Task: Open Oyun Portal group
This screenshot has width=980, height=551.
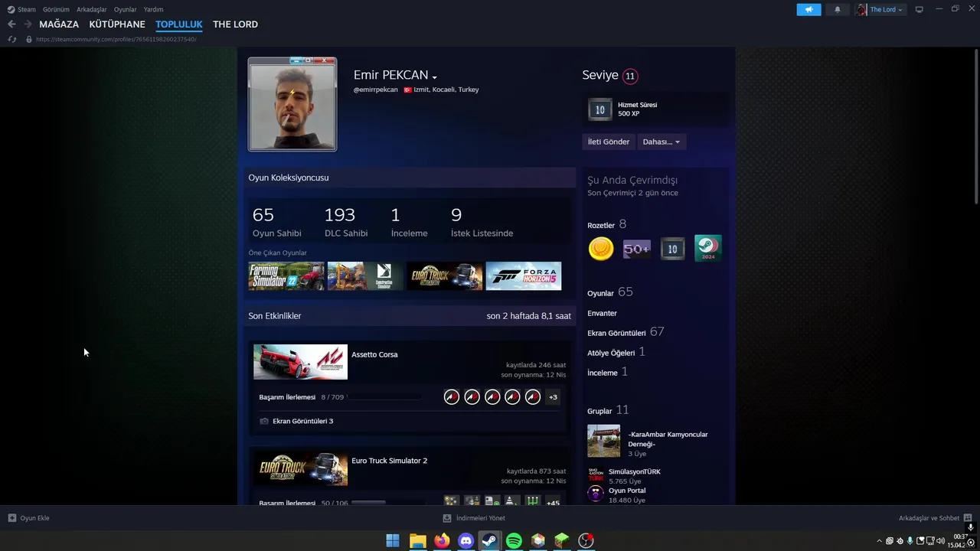Action: pos(627,491)
